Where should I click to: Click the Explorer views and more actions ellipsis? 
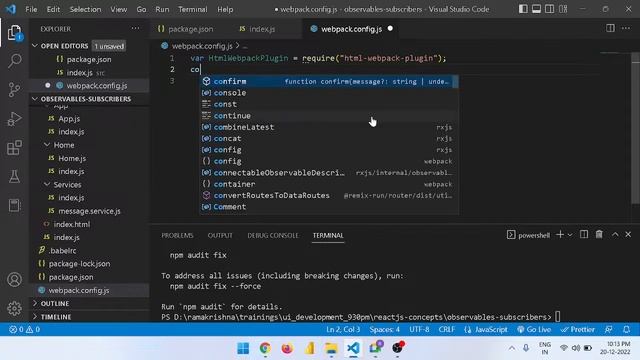[135, 29]
